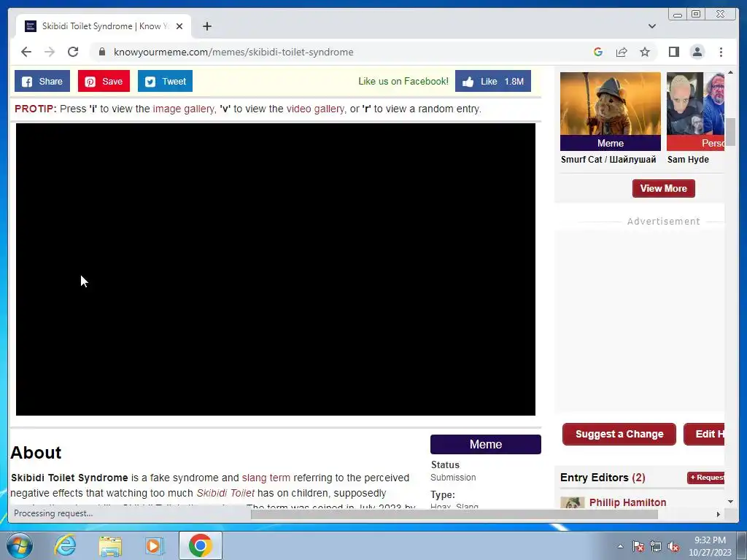747x560 pixels.
Task: Click the Sam Hyde title link
Action: [688, 160]
